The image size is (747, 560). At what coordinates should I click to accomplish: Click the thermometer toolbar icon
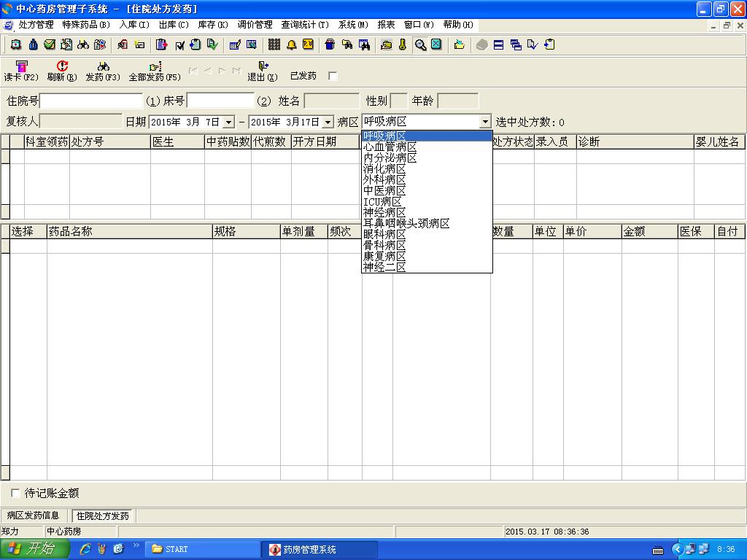pyautogui.click(x=403, y=44)
